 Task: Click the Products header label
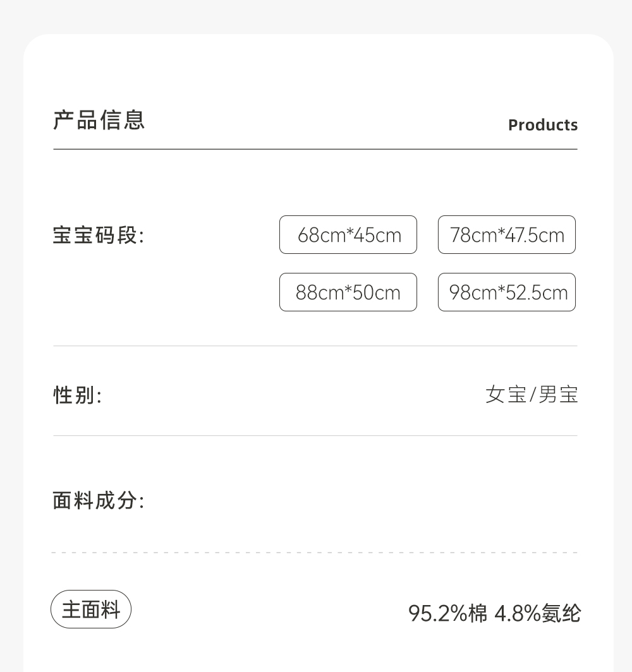pyautogui.click(x=542, y=125)
